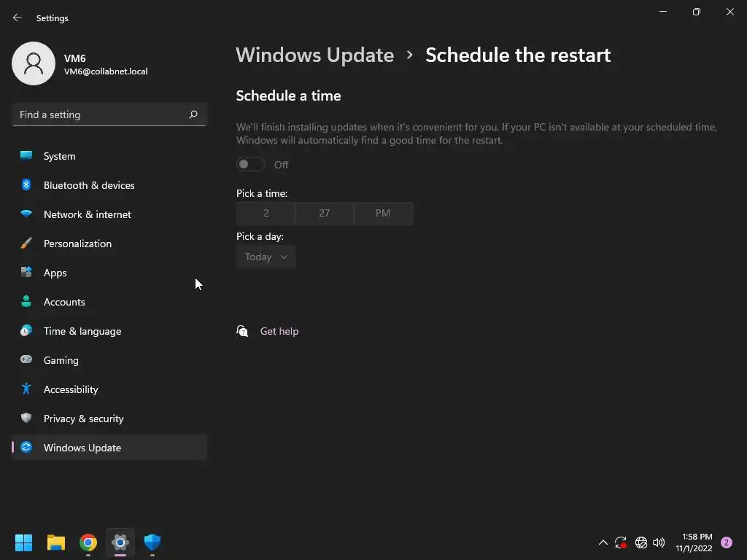Open File Explorer from taskbar

pos(55,542)
